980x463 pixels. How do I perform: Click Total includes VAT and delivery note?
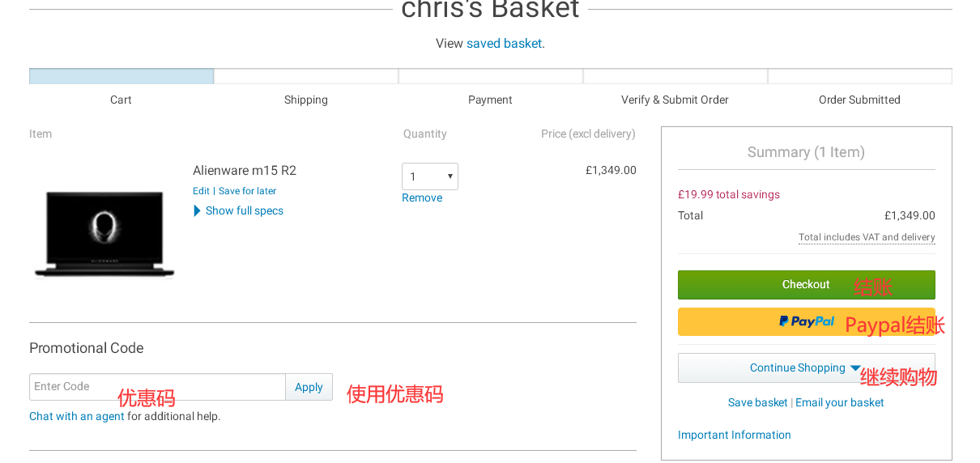click(x=867, y=238)
